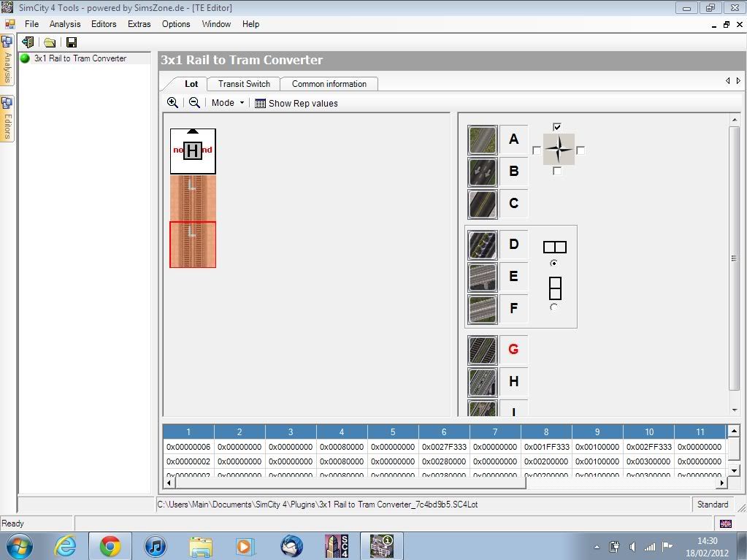This screenshot has width=747, height=560.
Task: Select the H lot tile at top
Action: coord(193,151)
